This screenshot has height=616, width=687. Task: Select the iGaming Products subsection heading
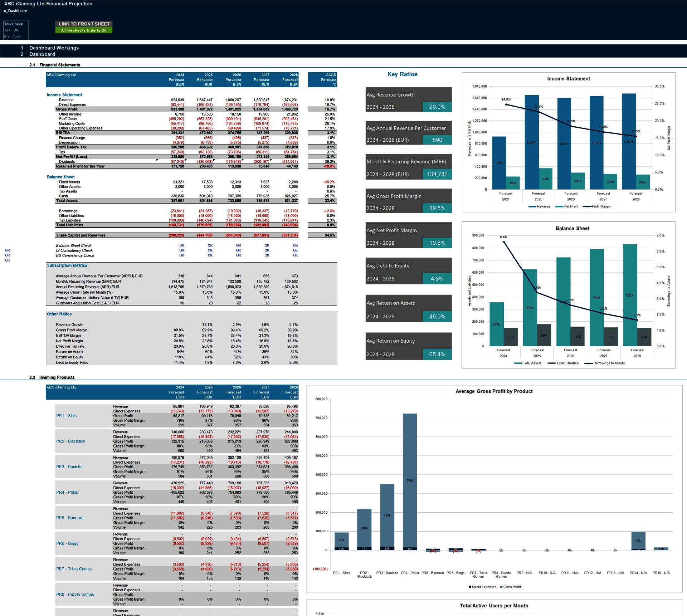tap(57, 377)
